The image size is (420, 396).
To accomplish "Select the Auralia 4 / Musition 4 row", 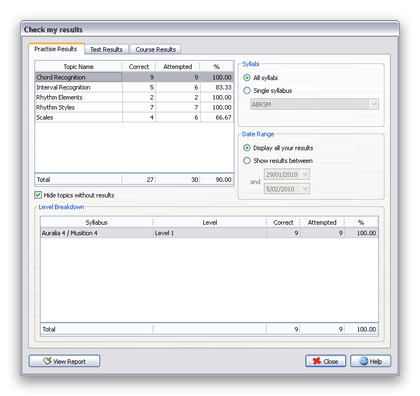I will click(x=209, y=233).
